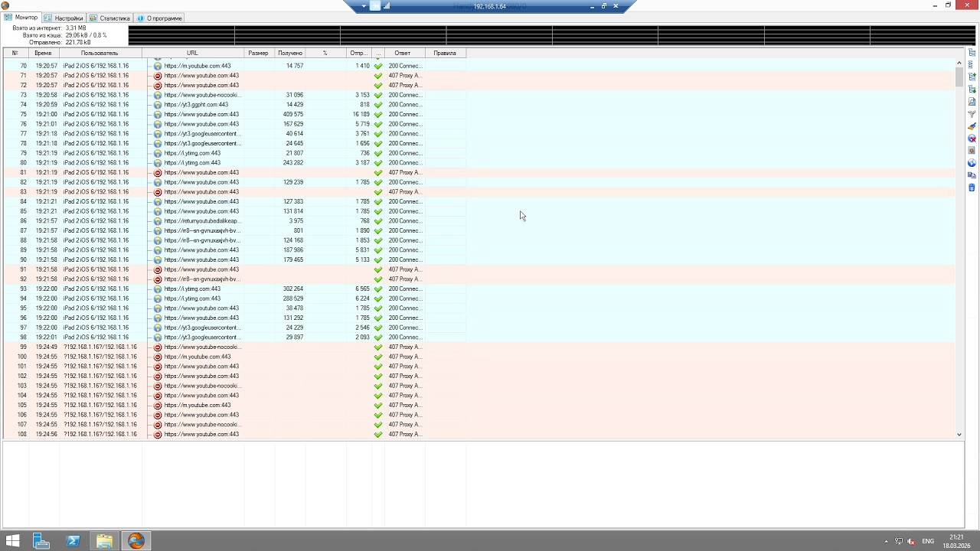Click the Отправлено value 221,78 kB
980x551 pixels.
click(78, 43)
